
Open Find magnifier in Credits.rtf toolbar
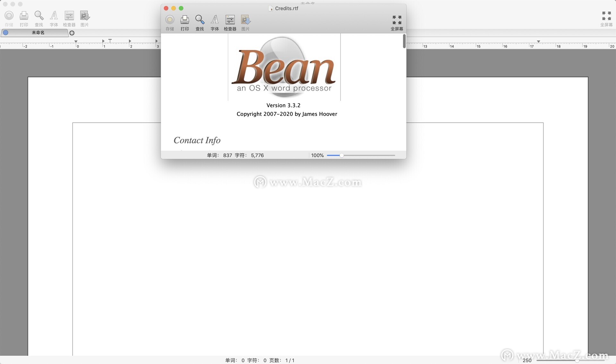pos(200,20)
